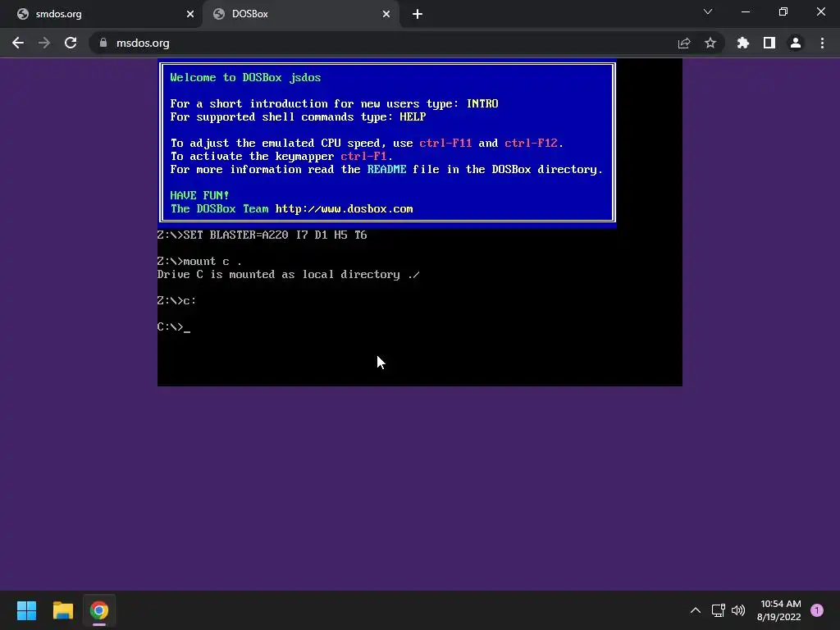The width and height of the screenshot is (840, 630).
Task: View site info via the lock icon
Action: pos(103,43)
